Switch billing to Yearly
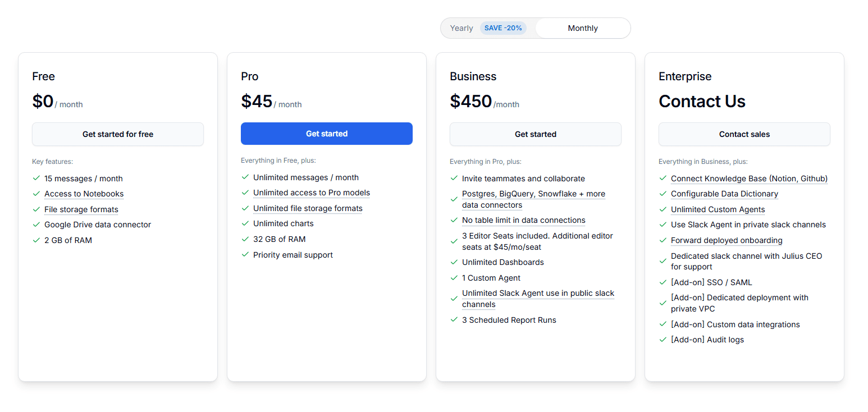The width and height of the screenshot is (868, 412). tap(461, 28)
